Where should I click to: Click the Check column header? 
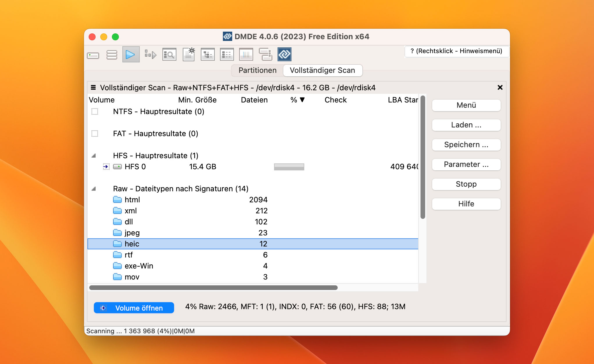[x=336, y=100]
